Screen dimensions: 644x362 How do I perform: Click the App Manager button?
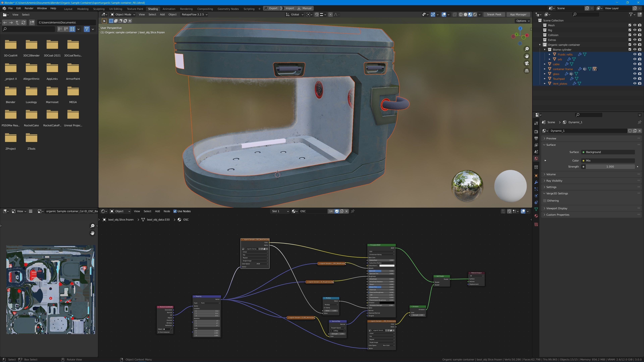[518, 14]
